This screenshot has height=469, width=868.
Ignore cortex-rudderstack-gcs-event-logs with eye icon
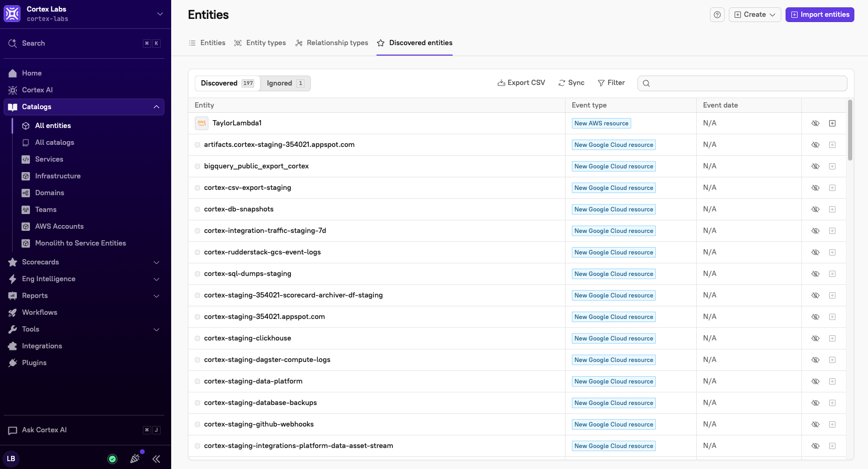tap(815, 252)
